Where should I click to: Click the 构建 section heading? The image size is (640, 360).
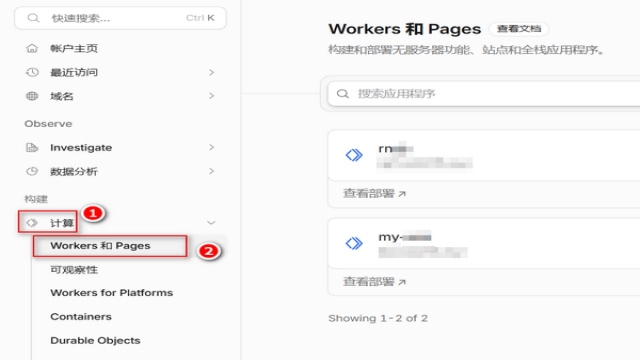(36, 199)
